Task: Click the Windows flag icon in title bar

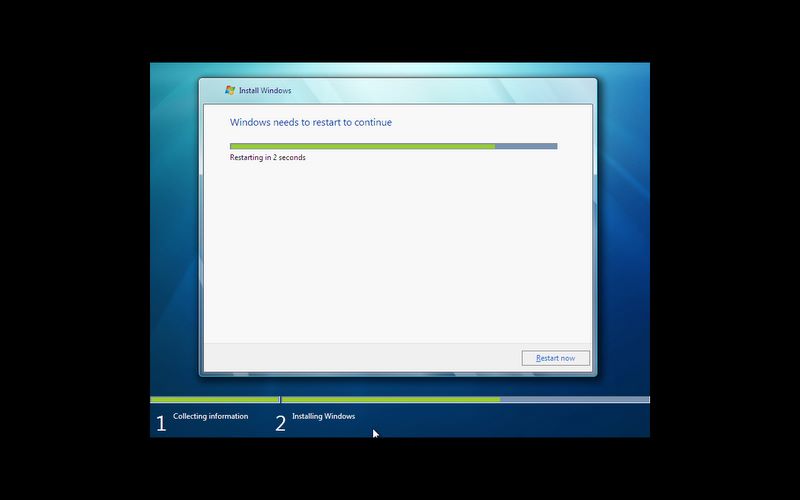Action: [x=230, y=90]
